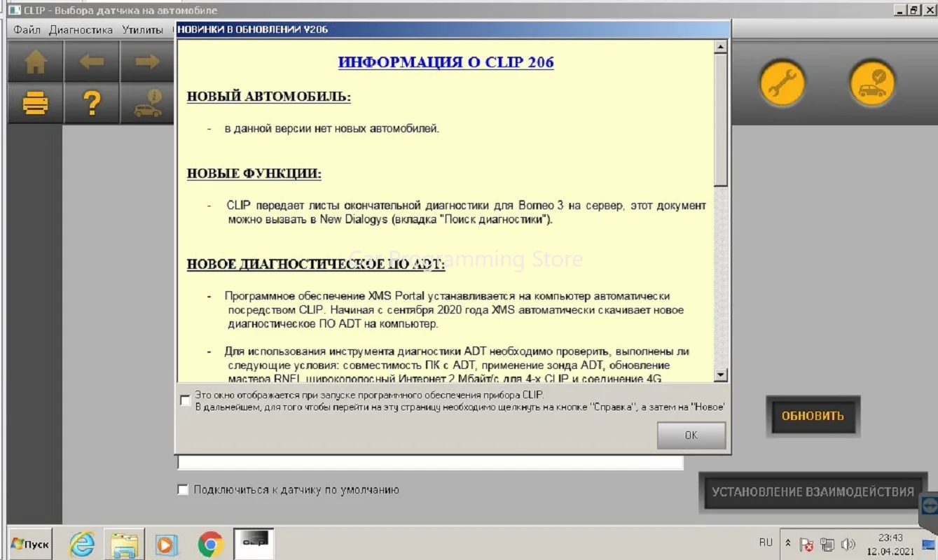Screen dimensions: 938x560
Task: Click УСТАНОВЛЕНИЕ ВЗАИМОДЕЙСТВИЯ button
Action: [x=813, y=491]
